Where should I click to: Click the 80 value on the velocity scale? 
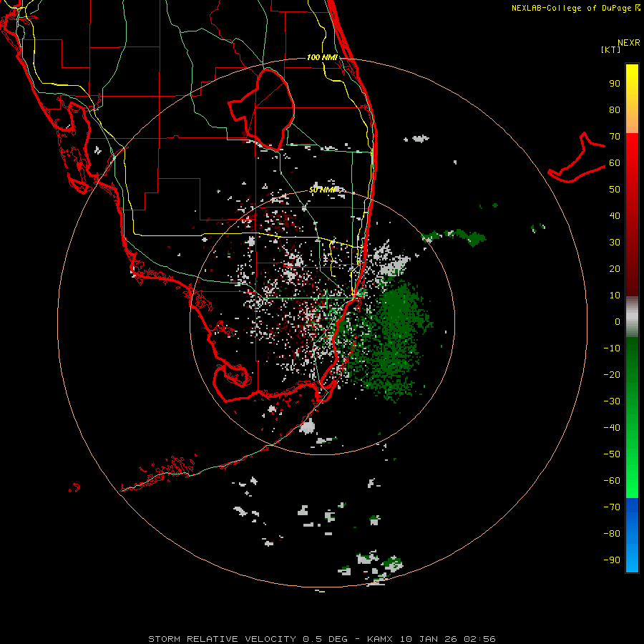click(615, 110)
